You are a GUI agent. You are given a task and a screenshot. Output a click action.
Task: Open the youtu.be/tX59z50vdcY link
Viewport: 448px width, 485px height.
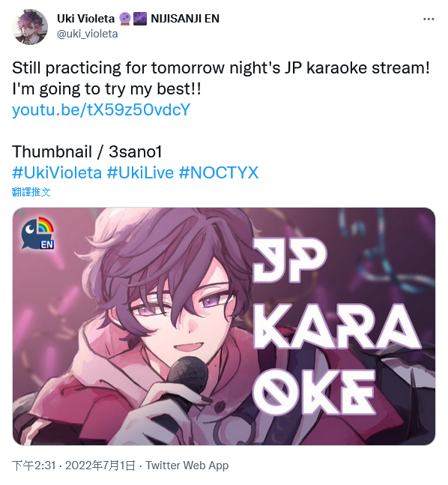101,109
